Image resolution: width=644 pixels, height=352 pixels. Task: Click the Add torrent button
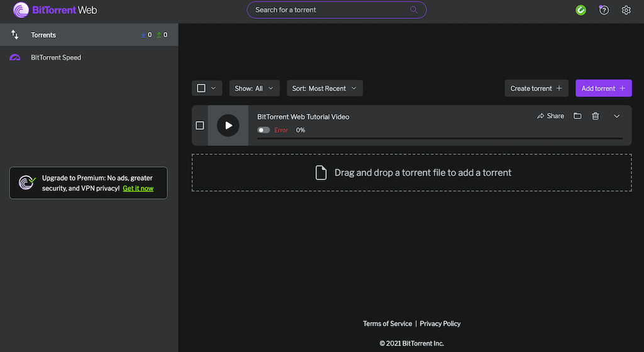603,88
